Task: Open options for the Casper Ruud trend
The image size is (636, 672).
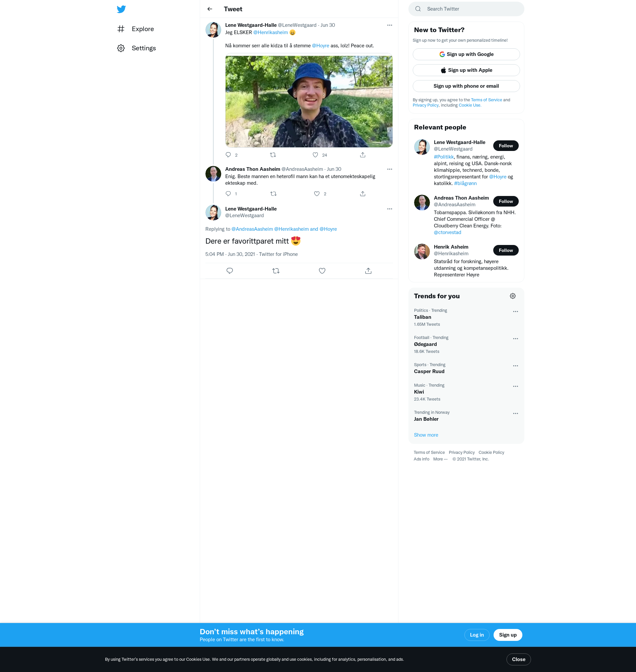Action: point(515,366)
